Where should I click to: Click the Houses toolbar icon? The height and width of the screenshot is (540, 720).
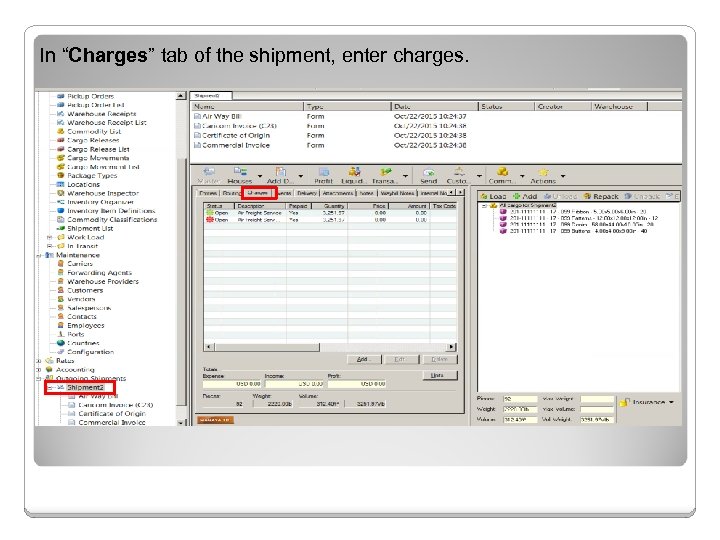[240, 172]
